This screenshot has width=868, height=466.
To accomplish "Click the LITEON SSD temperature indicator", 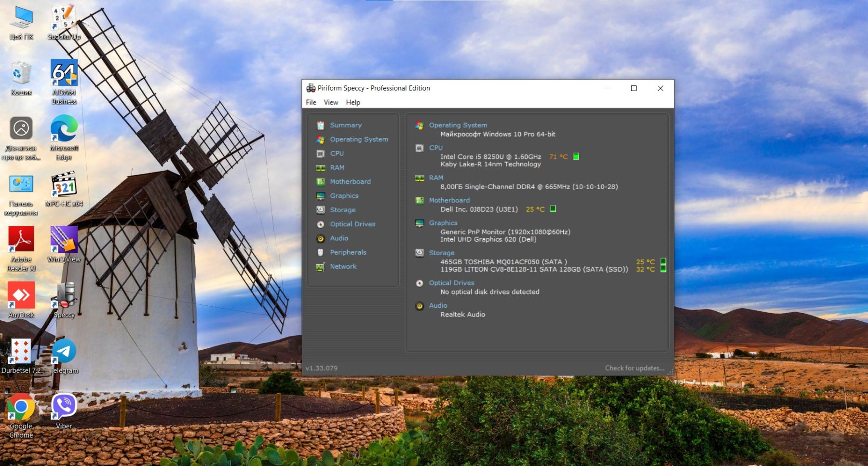I will point(663,269).
